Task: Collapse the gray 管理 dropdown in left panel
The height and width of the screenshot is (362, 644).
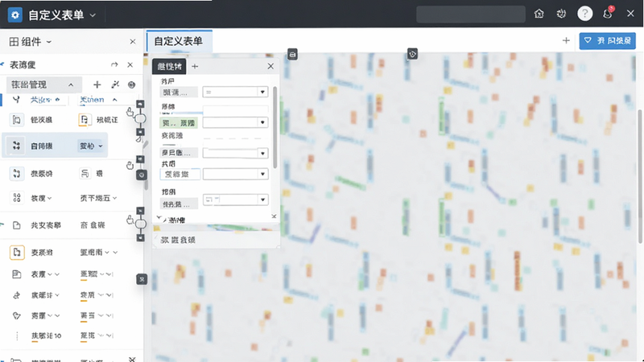Action: pyautogui.click(x=44, y=85)
